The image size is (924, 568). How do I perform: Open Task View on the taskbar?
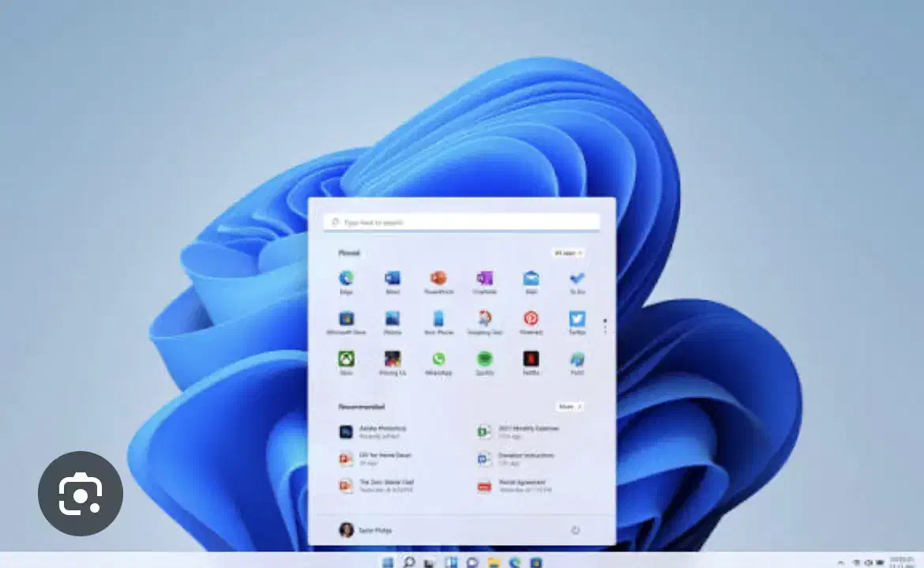(430, 562)
